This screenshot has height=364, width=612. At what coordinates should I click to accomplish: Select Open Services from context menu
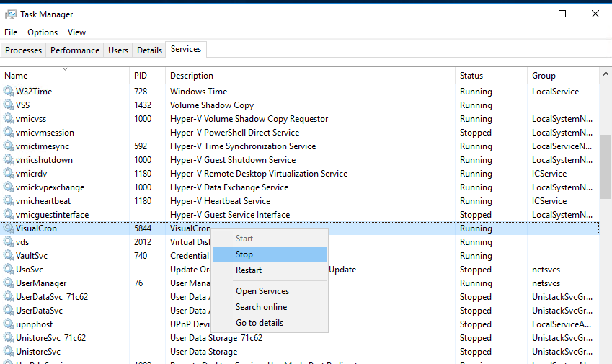pos(262,291)
